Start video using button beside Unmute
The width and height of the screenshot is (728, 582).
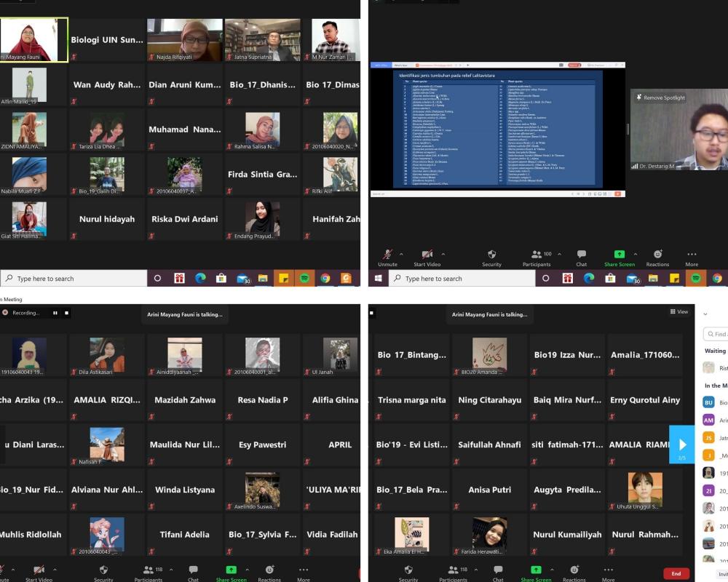tap(427, 256)
